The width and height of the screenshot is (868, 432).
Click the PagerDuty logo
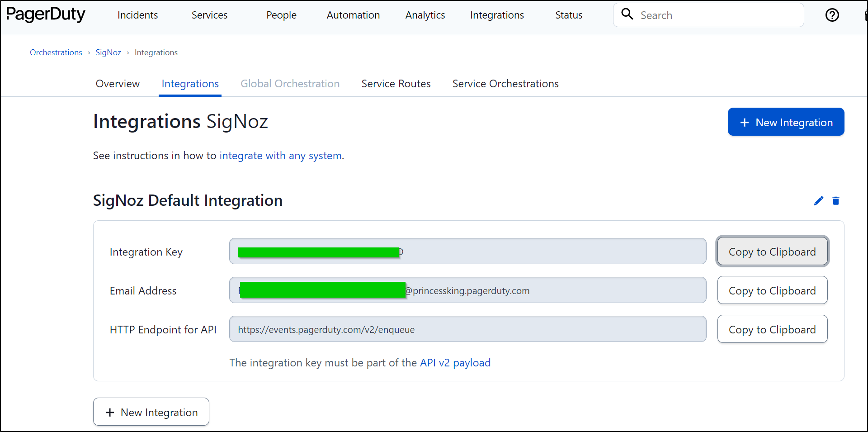(46, 15)
